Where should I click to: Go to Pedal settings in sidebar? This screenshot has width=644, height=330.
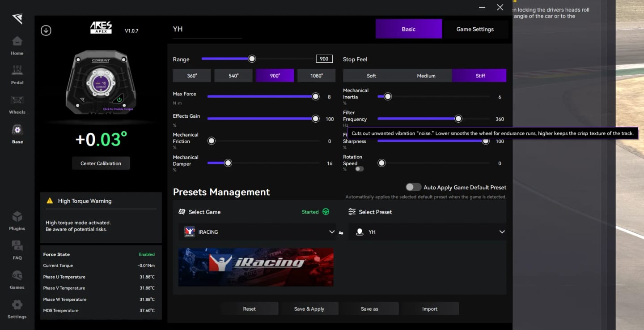pyautogui.click(x=17, y=75)
